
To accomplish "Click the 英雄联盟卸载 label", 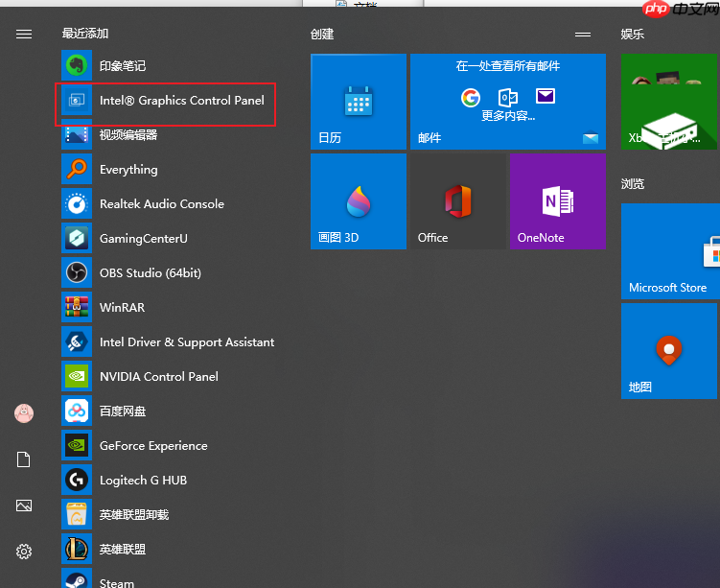I will [134, 514].
